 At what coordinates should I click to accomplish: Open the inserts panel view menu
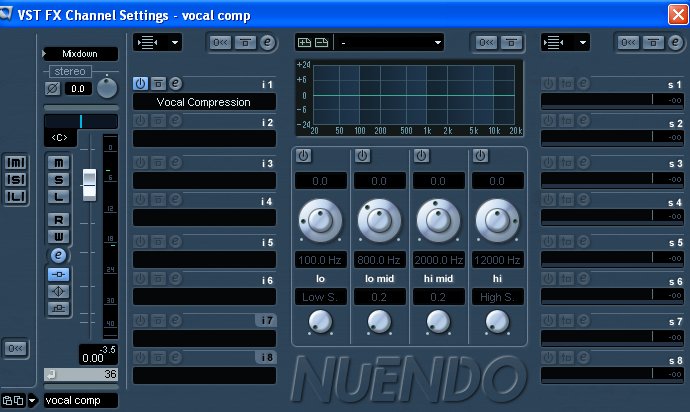[157, 43]
